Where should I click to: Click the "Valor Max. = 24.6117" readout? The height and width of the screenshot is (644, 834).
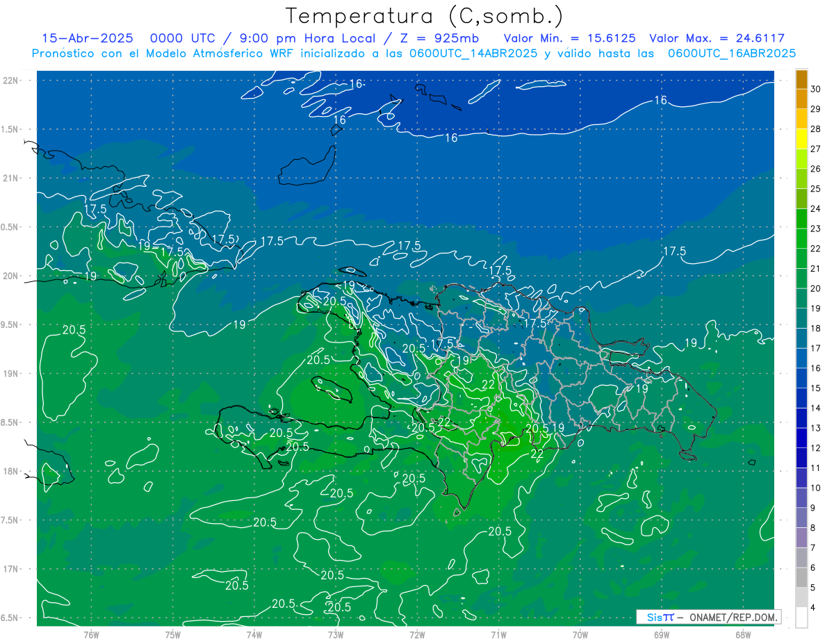pos(717,38)
